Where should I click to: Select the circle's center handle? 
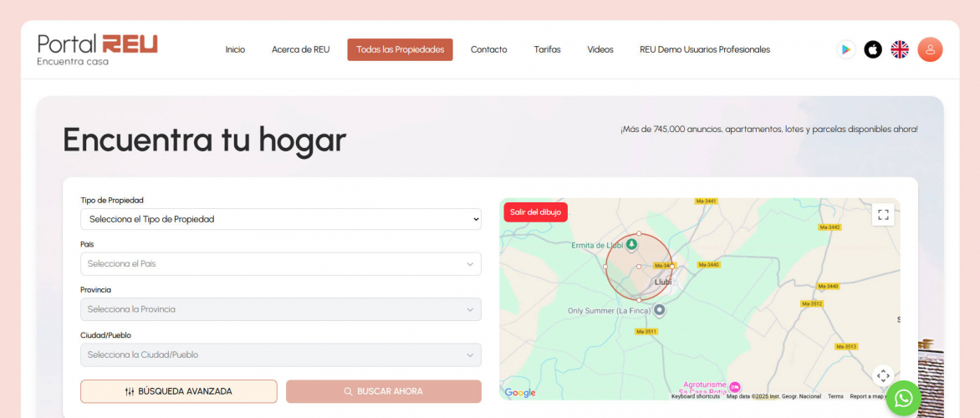638,267
